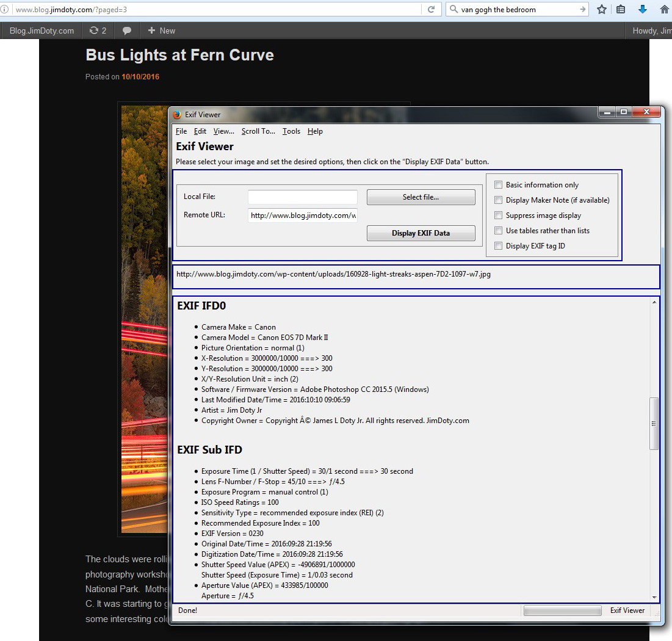The width and height of the screenshot is (672, 641).
Task: Bookmark this page with the star icon
Action: tap(602, 9)
